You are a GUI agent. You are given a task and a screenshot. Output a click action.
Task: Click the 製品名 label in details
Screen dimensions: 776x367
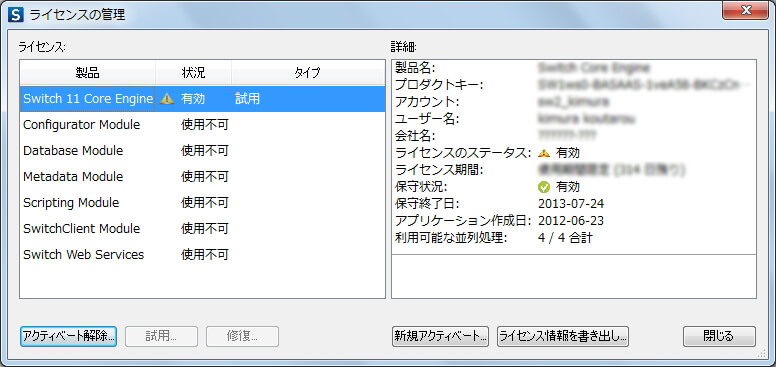pos(415,68)
